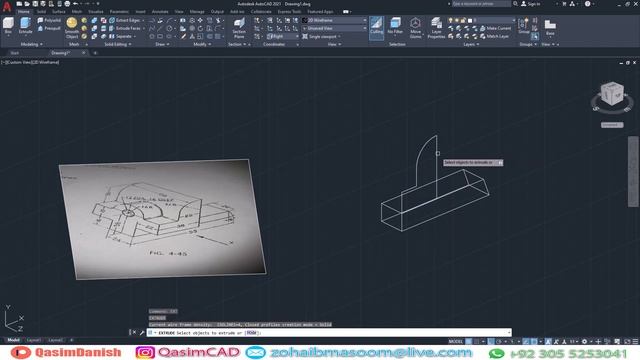
Task: Select the Start file tab
Action: pos(15,53)
